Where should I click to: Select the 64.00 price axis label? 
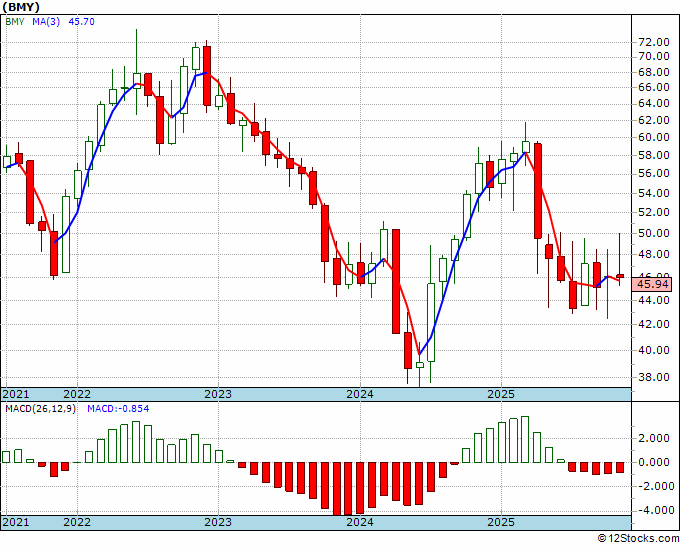pyautogui.click(x=654, y=103)
